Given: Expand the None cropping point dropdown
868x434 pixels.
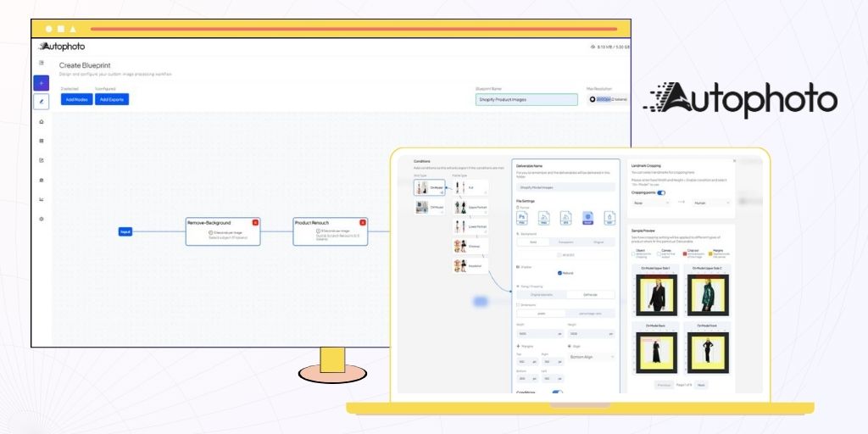Looking at the screenshot, I should (x=651, y=203).
